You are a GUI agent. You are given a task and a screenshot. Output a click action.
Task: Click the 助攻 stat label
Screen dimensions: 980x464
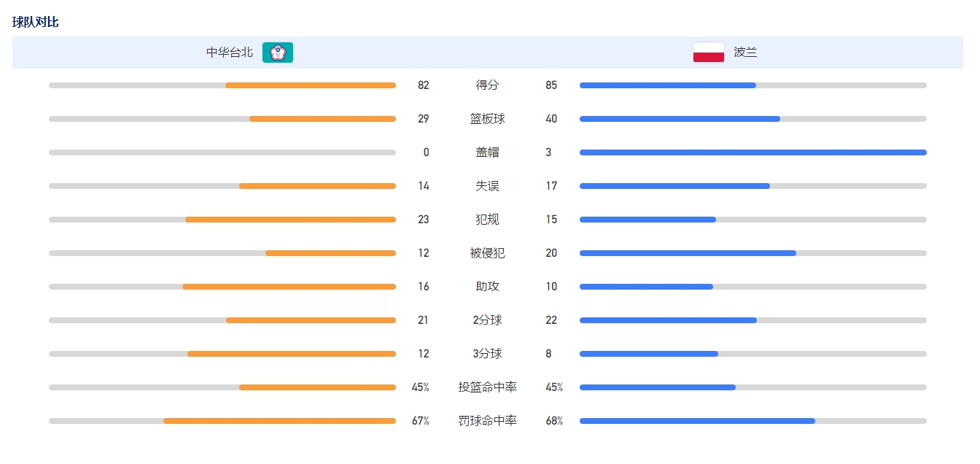pyautogui.click(x=488, y=287)
